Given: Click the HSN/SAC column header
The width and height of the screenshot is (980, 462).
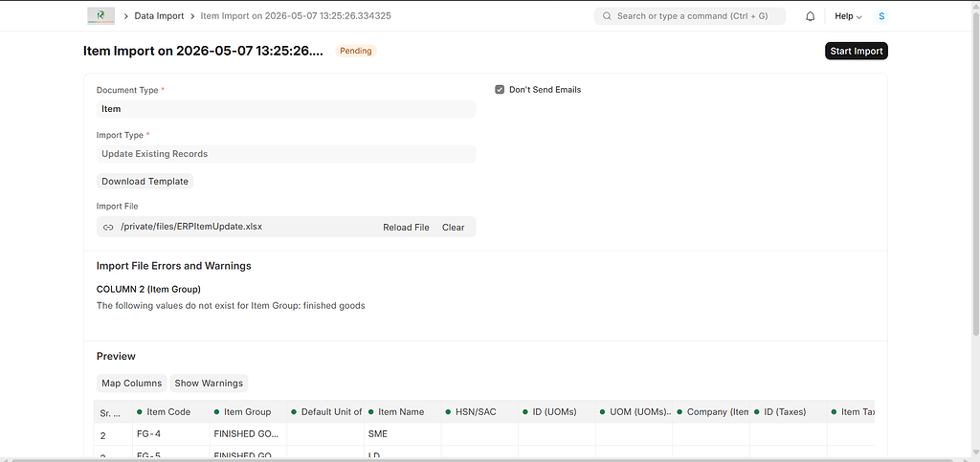Looking at the screenshot, I should point(480,412).
